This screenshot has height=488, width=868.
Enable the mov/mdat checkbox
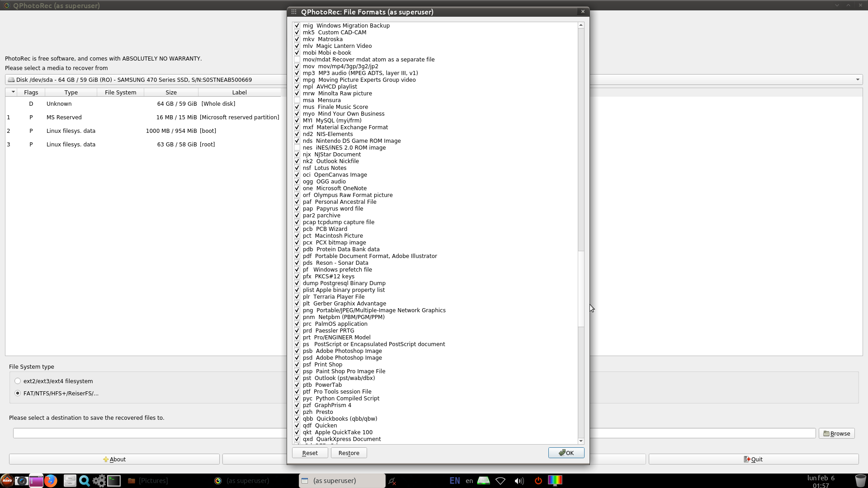click(x=297, y=60)
